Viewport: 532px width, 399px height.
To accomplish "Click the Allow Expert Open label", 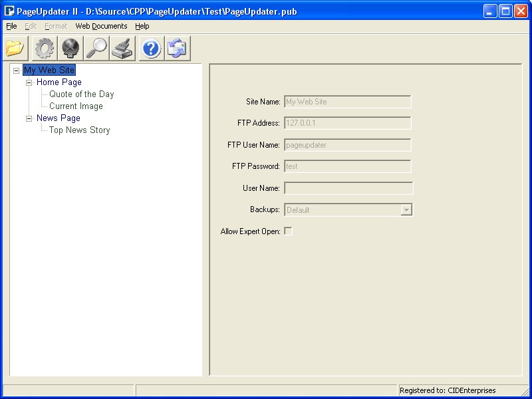I will pyautogui.click(x=251, y=231).
